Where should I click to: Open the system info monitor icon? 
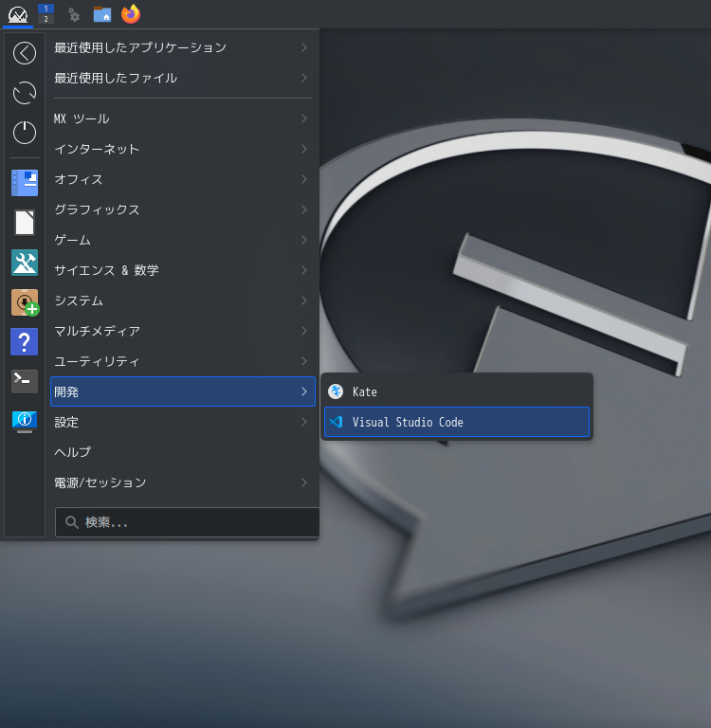[25, 422]
